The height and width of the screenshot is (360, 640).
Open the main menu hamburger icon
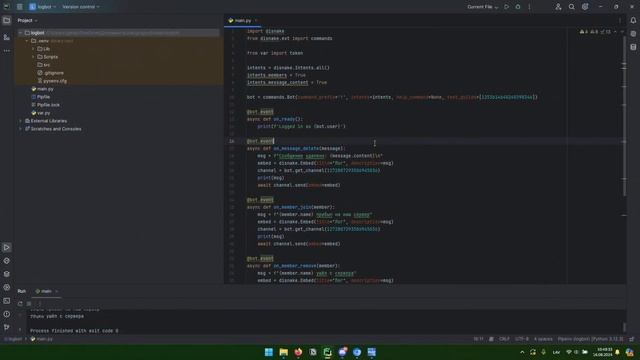tap(20, 7)
